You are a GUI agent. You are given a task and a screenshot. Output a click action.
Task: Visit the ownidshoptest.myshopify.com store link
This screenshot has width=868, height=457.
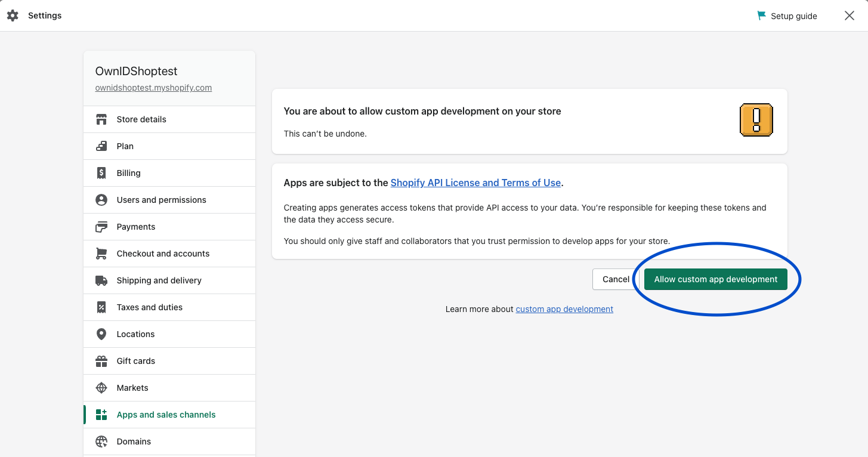153,87
